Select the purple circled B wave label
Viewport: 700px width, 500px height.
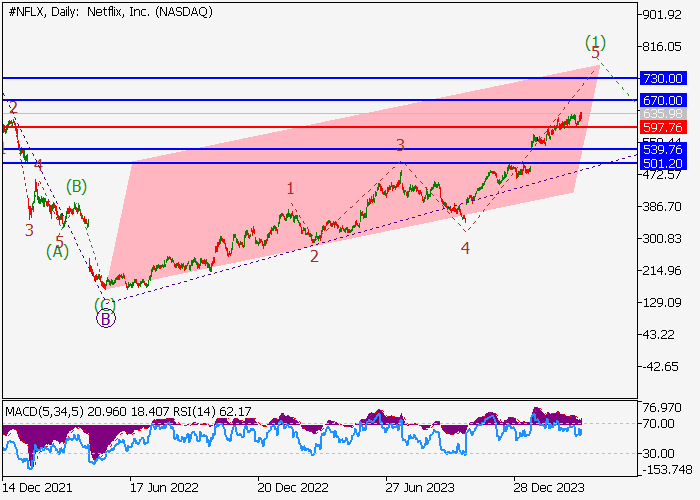tap(106, 319)
